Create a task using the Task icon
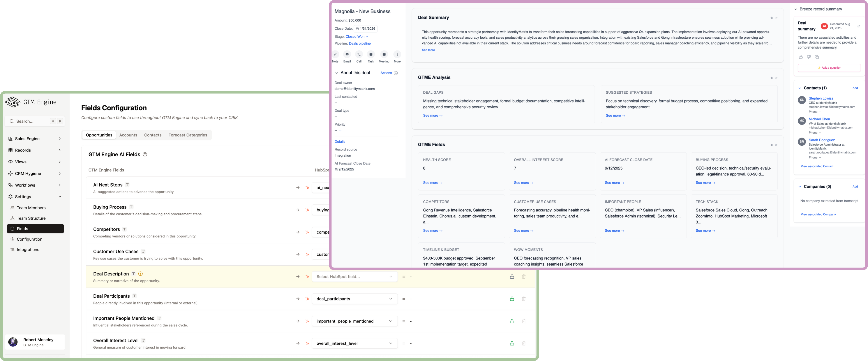The image size is (868, 361). coord(371,55)
